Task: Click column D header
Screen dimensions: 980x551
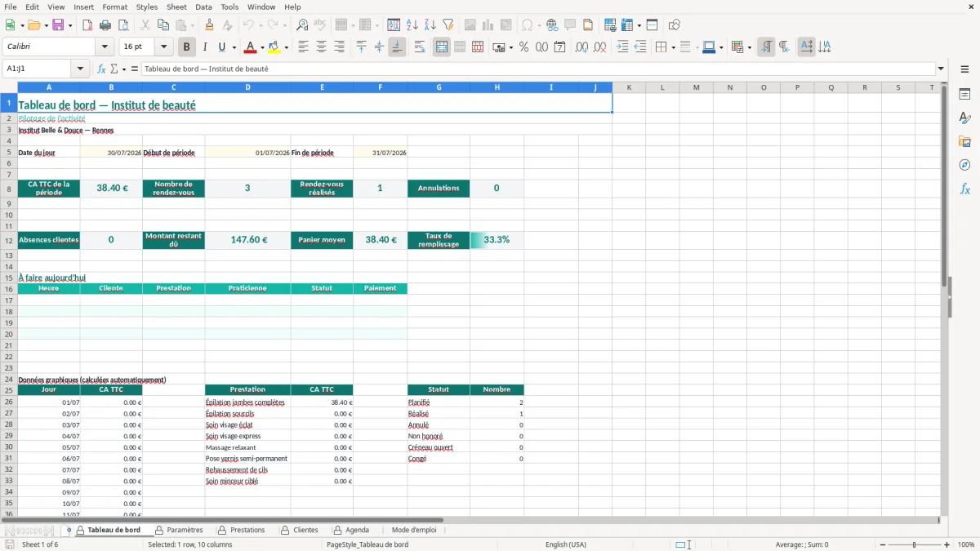Action: [x=247, y=87]
